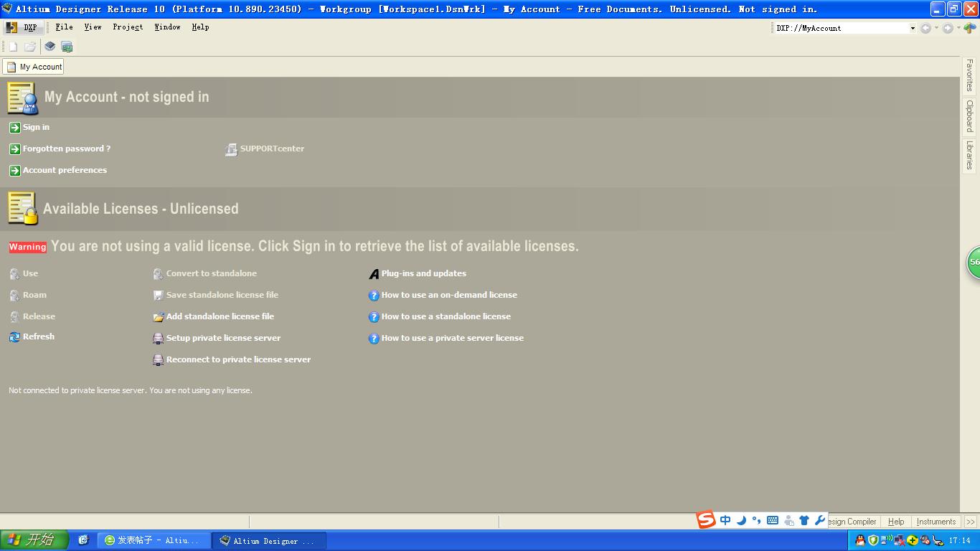Viewport: 980px width, 551px height.
Task: Open the Sogou settings wrench icon
Action: [820, 520]
